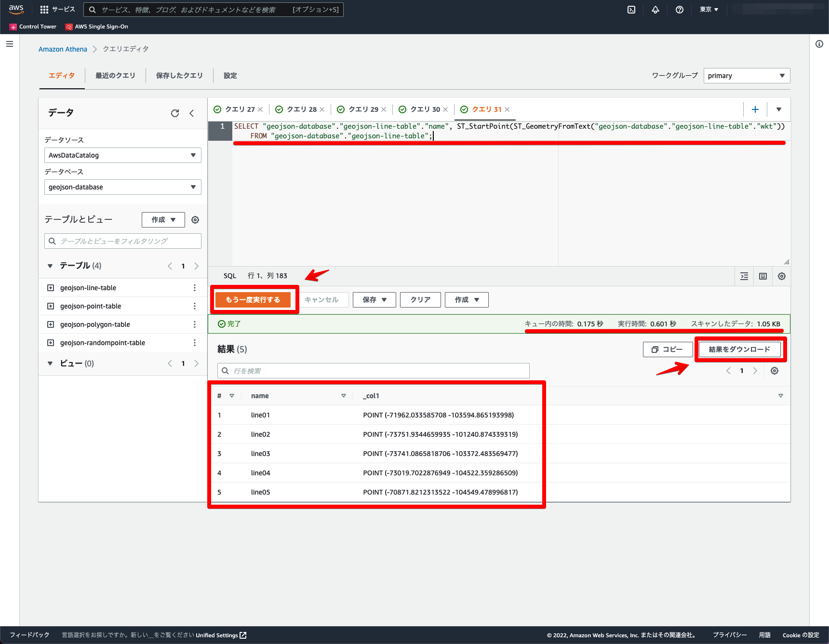The height and width of the screenshot is (644, 829).
Task: Go to previous results page arrow
Action: pos(728,371)
